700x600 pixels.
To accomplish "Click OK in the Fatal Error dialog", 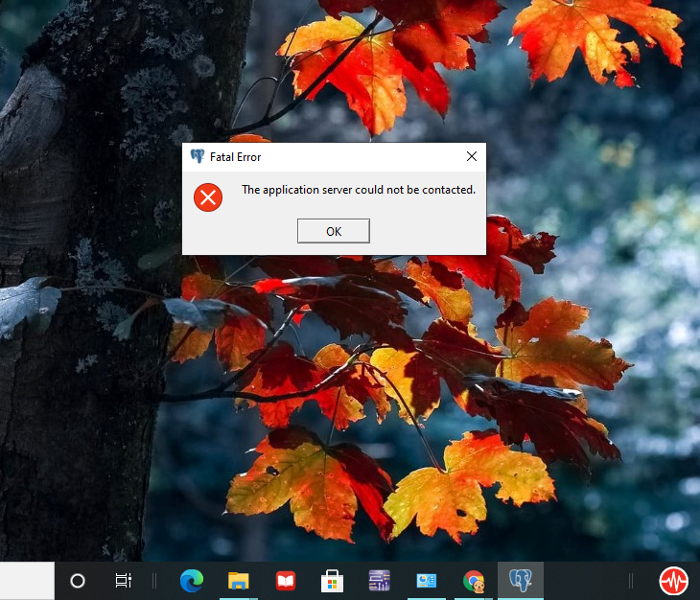I will (x=333, y=231).
